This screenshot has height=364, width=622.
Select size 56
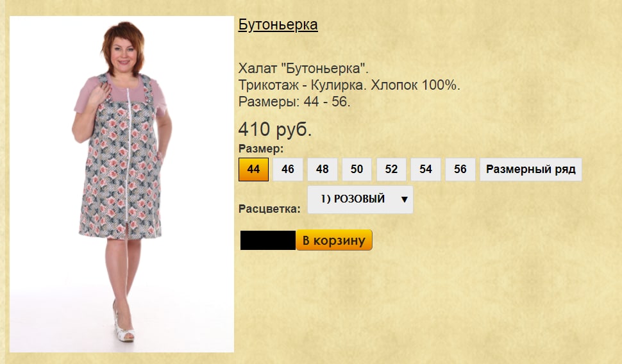coord(460,169)
